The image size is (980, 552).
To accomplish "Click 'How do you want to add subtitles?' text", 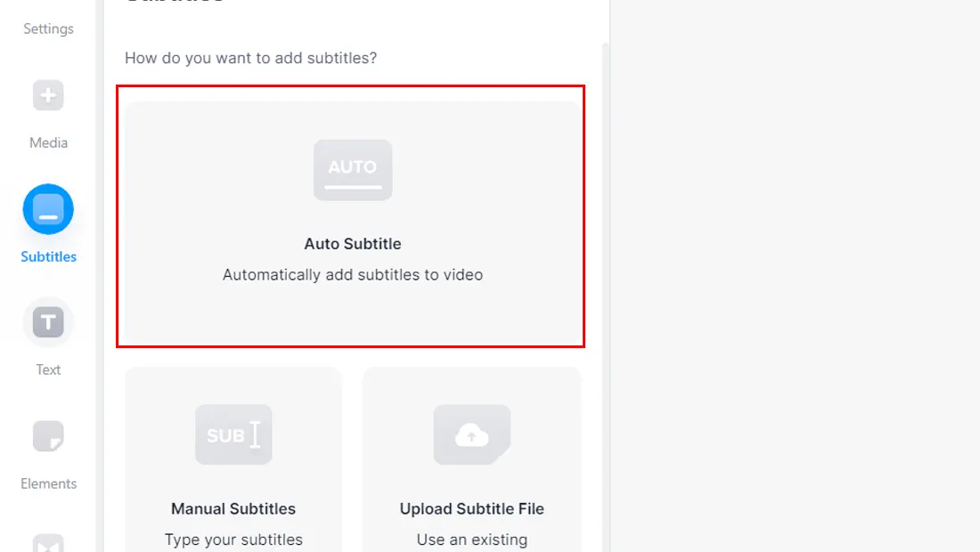I will 250,58.
